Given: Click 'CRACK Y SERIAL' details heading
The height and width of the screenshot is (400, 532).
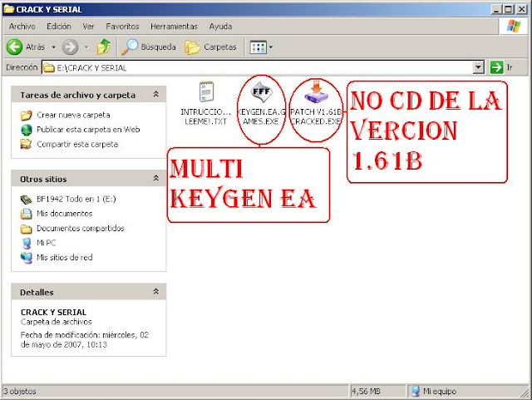Looking at the screenshot, I should [x=53, y=313].
